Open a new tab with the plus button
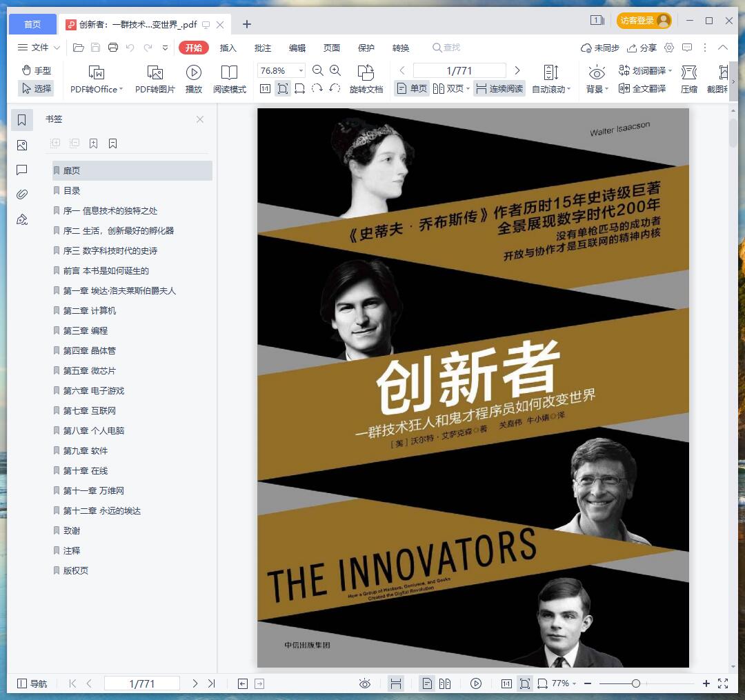Viewport: 745px width, 700px height. [x=246, y=24]
